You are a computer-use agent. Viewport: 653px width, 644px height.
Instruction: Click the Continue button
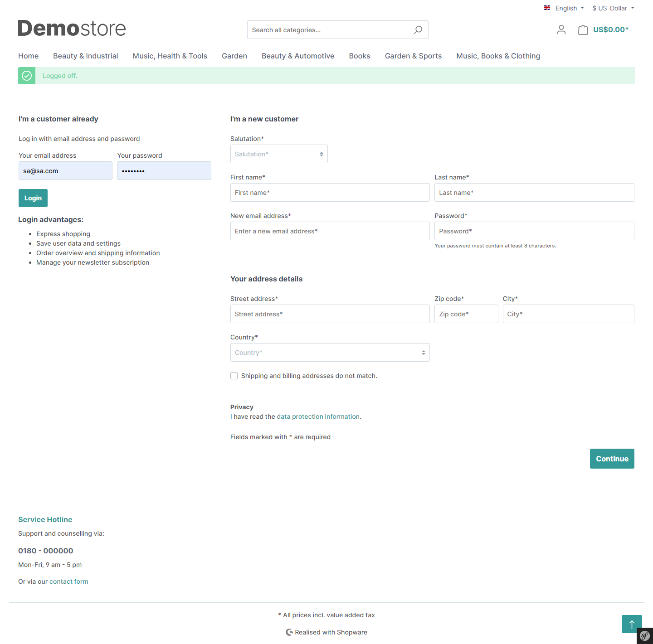(x=612, y=459)
